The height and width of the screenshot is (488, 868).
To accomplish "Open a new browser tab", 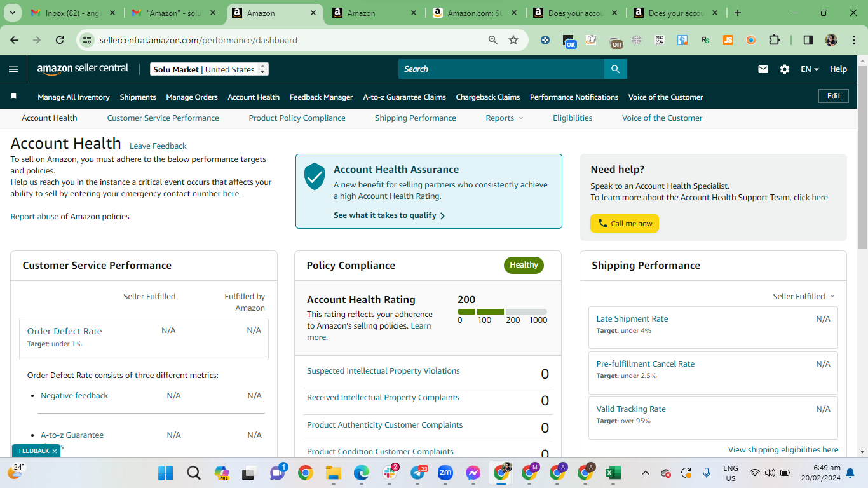I will tap(737, 13).
